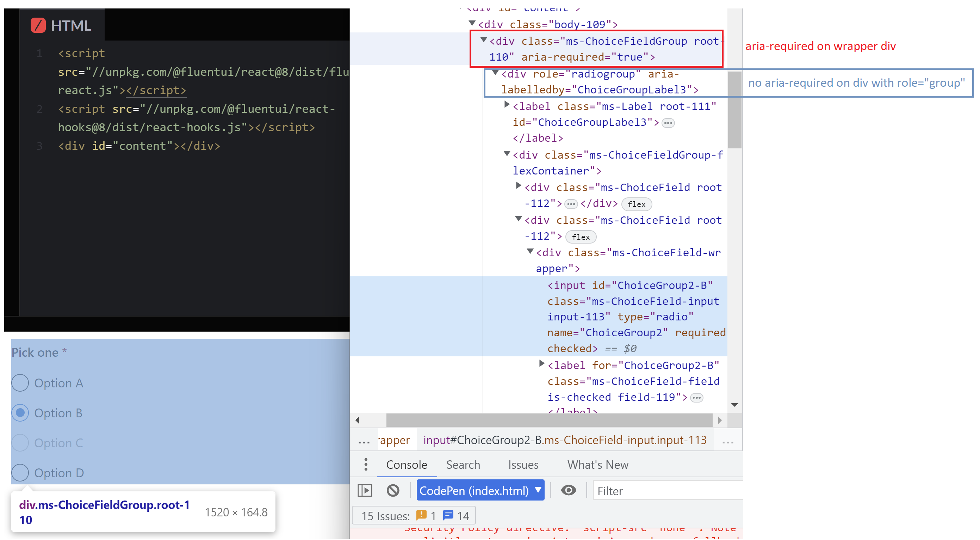
Task: Expand the label for ChoiceGroup2-B element
Action: tap(542, 363)
